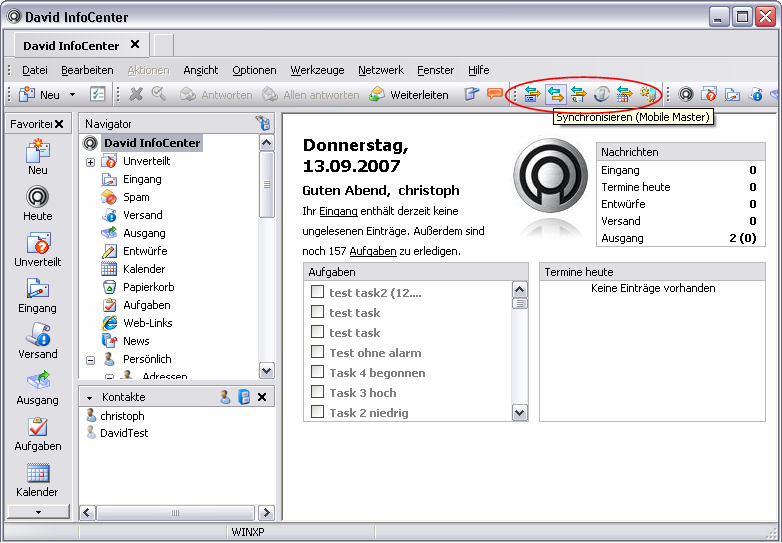Check the 'Test ohne alarm' task checkbox
Screen dimensions: 782x543
point(317,352)
